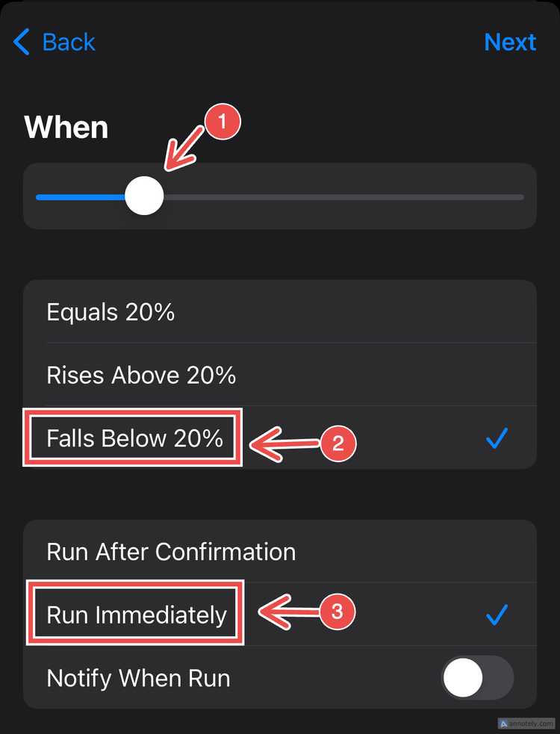Select the Rises Above 20% option

tap(280, 375)
